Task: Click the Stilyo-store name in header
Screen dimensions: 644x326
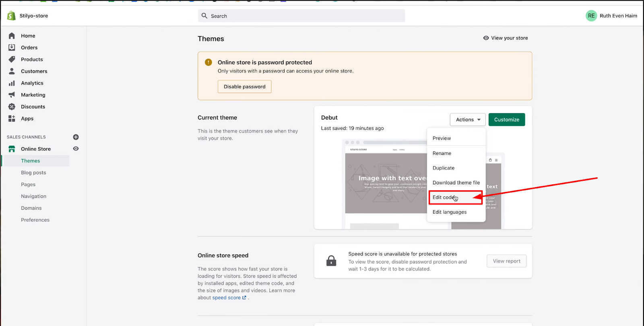Action: pyautogui.click(x=34, y=16)
